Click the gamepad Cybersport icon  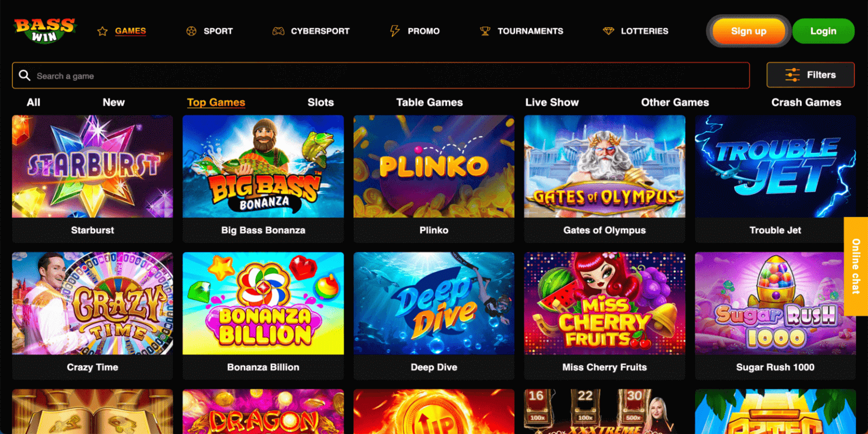point(278,31)
